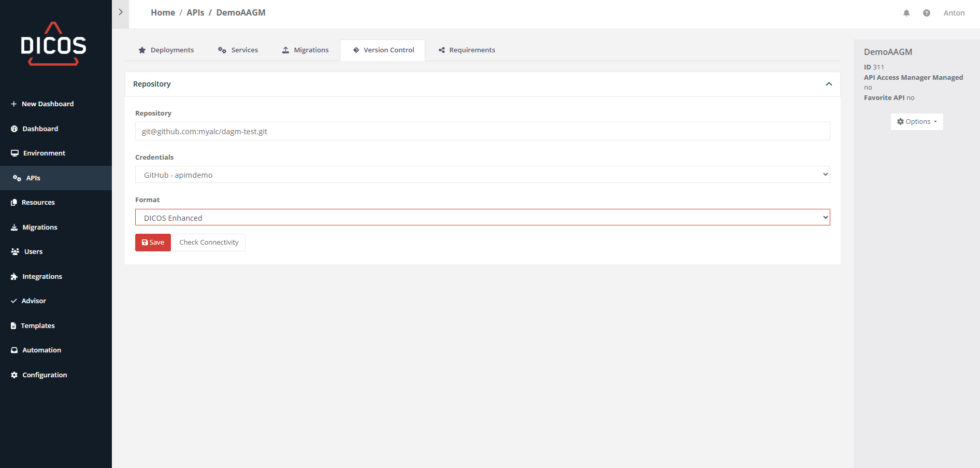Viewport: 980px width, 468px height.
Task: Click the notification bell icon
Action: tap(906, 13)
